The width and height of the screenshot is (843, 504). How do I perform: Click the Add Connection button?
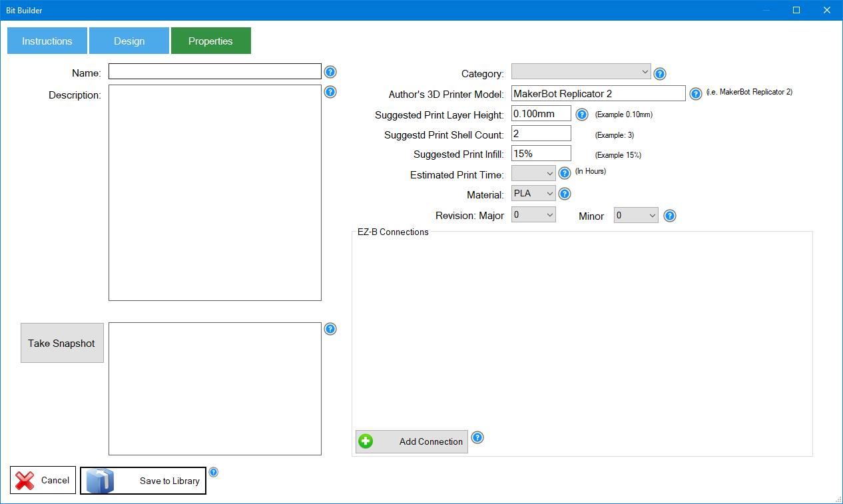click(412, 441)
